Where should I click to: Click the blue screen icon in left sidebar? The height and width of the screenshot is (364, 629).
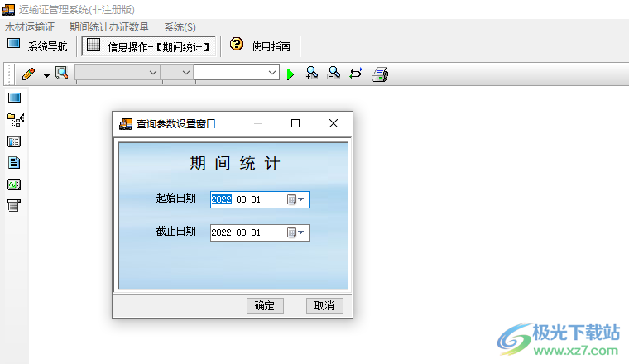[x=14, y=98]
